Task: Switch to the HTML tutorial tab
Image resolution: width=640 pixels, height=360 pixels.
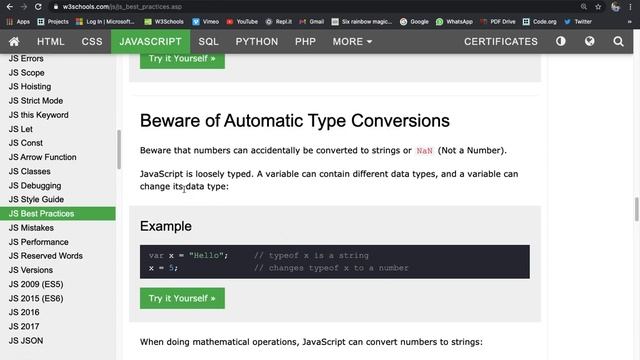Action: pos(51,41)
